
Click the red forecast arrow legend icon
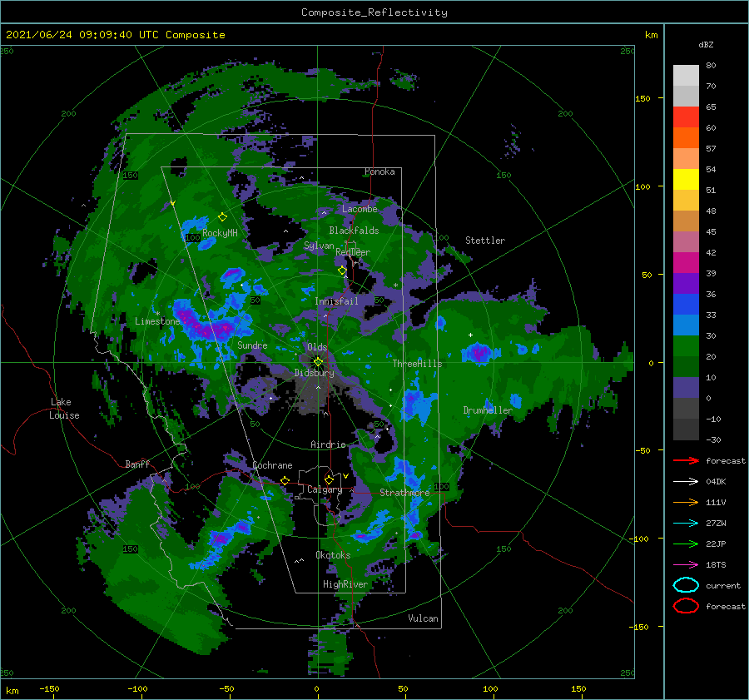pyautogui.click(x=686, y=460)
